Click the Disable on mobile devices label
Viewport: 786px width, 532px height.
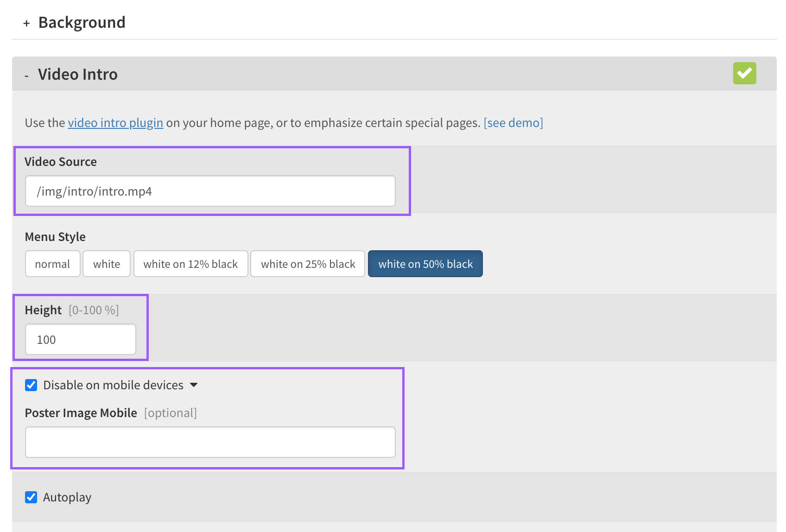click(x=114, y=385)
